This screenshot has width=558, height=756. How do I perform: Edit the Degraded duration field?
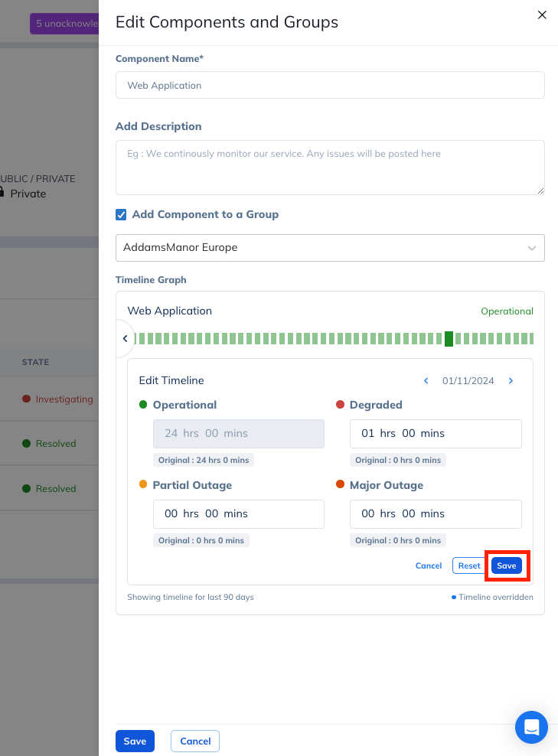436,433
